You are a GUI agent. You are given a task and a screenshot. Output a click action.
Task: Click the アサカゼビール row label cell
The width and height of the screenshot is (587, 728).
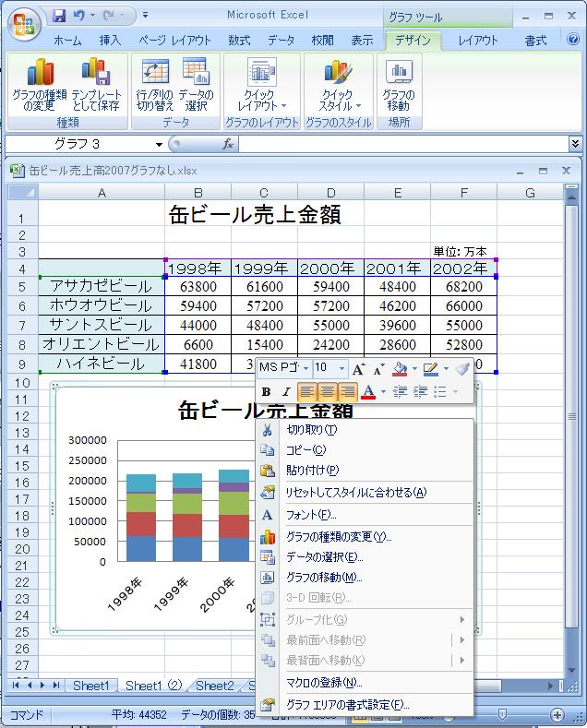point(102,286)
